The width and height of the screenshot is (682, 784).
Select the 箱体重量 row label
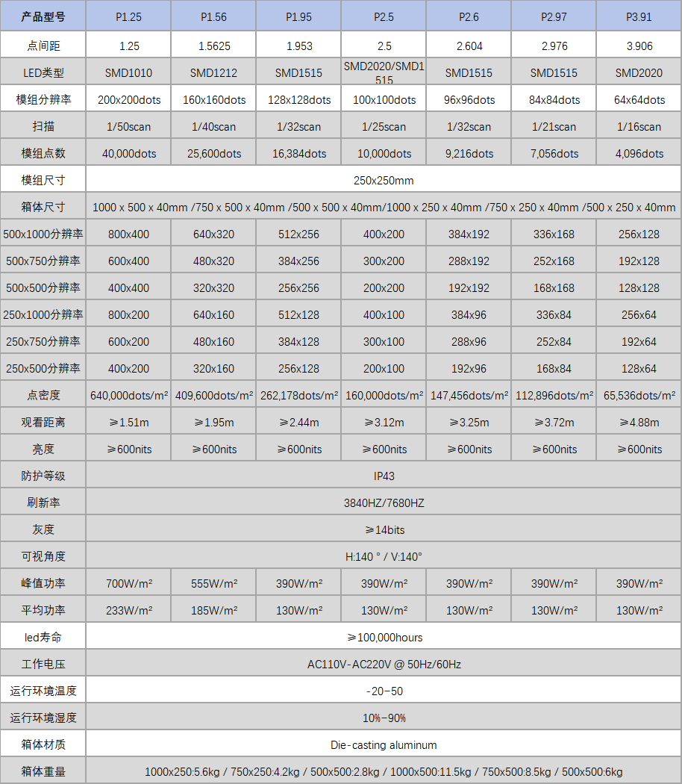(x=43, y=771)
